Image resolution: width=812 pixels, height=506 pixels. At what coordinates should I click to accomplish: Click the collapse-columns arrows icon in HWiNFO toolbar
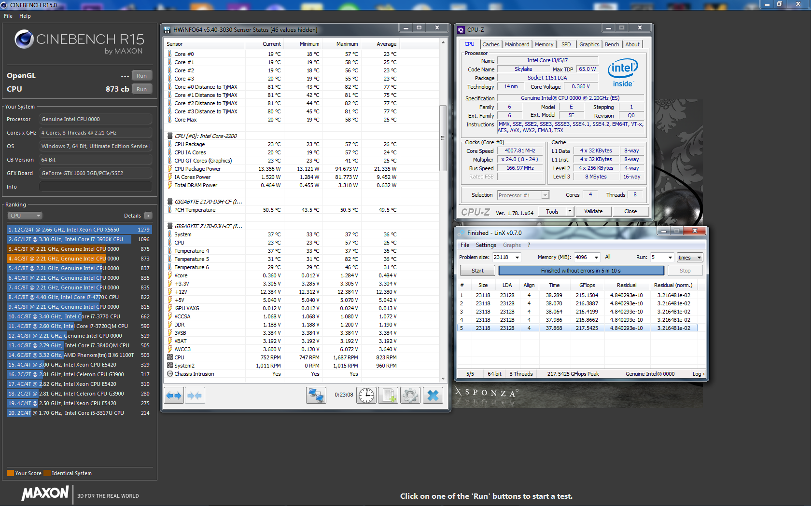coord(195,396)
